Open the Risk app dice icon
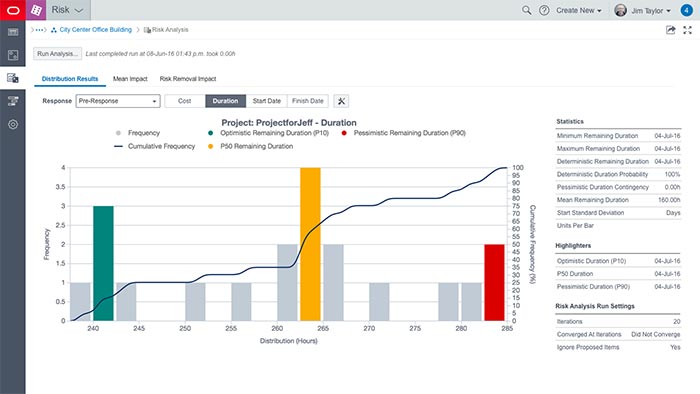Image resolution: width=700 pixels, height=394 pixels. (36, 10)
